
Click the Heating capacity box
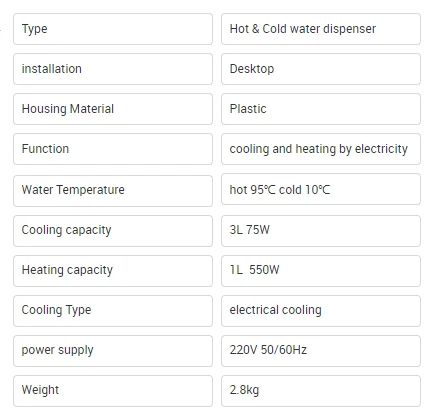(113, 270)
